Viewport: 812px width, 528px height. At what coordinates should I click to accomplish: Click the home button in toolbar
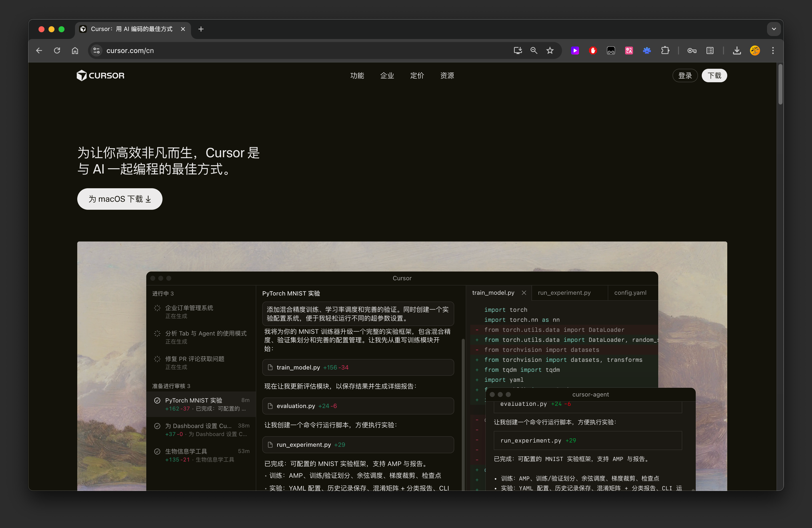coord(75,50)
